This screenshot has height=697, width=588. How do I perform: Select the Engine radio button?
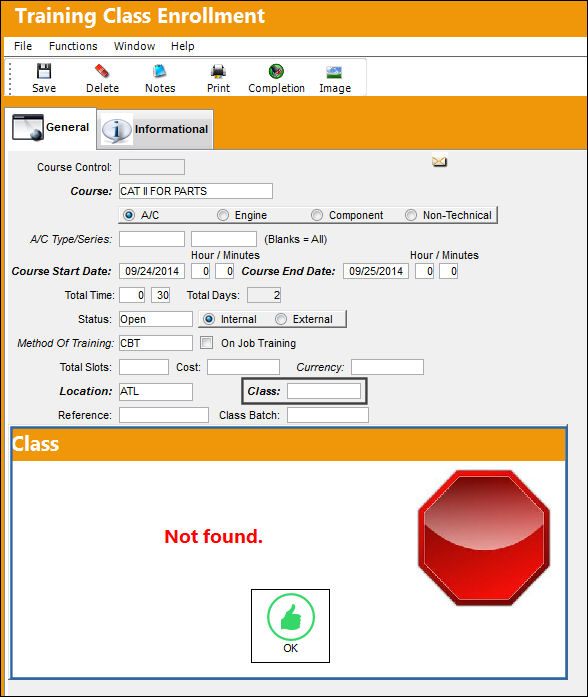click(223, 215)
